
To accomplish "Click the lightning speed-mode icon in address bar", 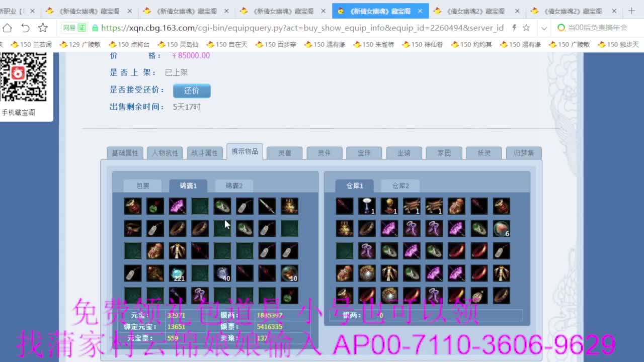I will pos(514,28).
